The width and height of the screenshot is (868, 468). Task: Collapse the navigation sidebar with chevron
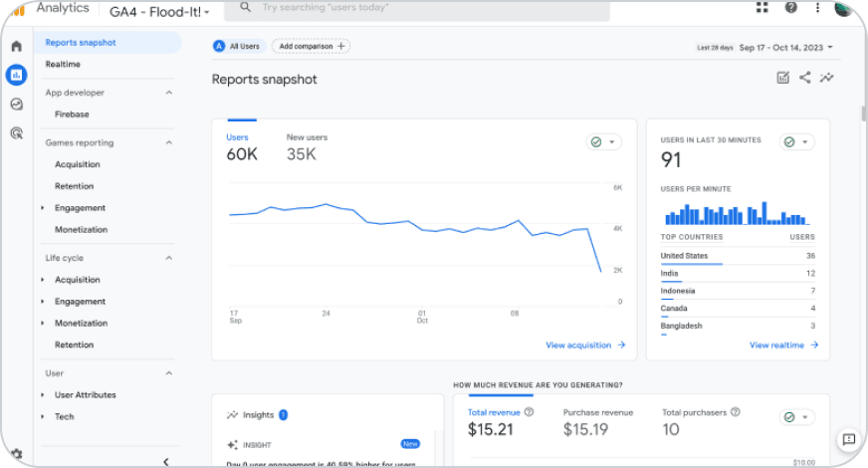[x=166, y=461]
